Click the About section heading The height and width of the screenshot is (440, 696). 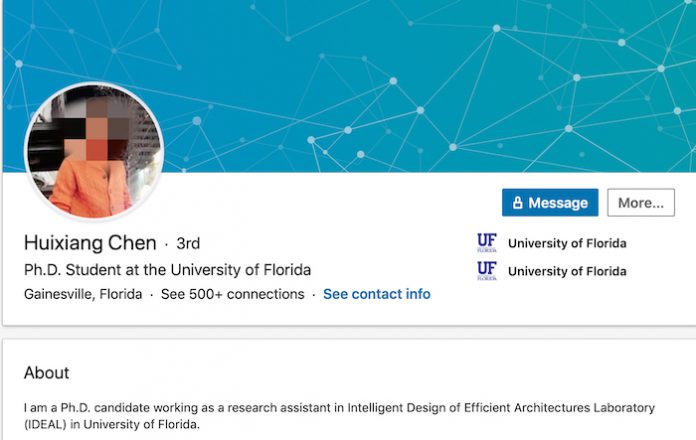(47, 373)
